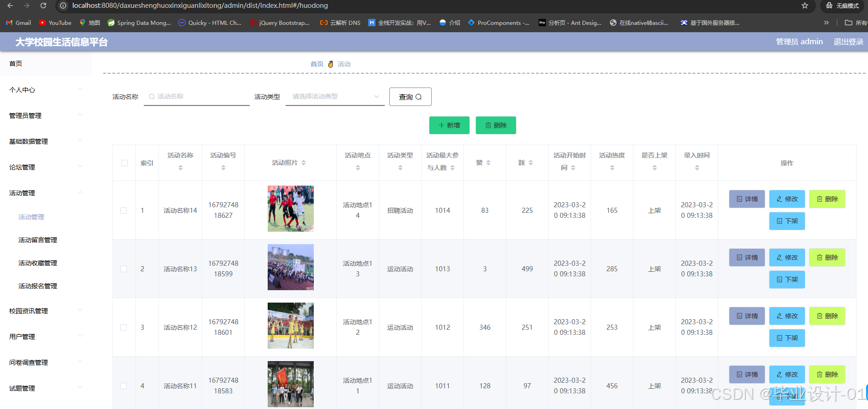Sort by 活动最大参与人数 column arrows
Image resolution: width=868 pixels, height=409 pixels.
452,168
